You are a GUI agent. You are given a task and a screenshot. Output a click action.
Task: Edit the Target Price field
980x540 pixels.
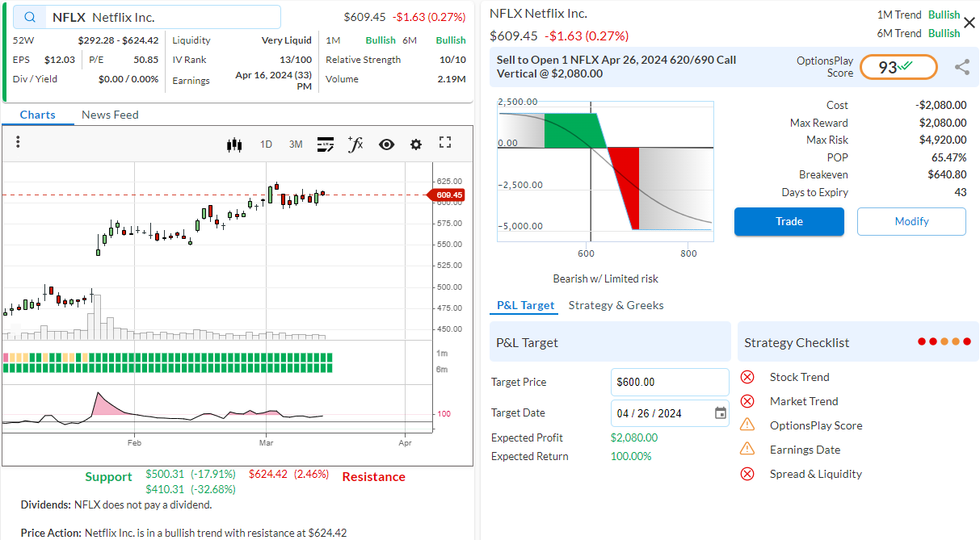(670, 382)
